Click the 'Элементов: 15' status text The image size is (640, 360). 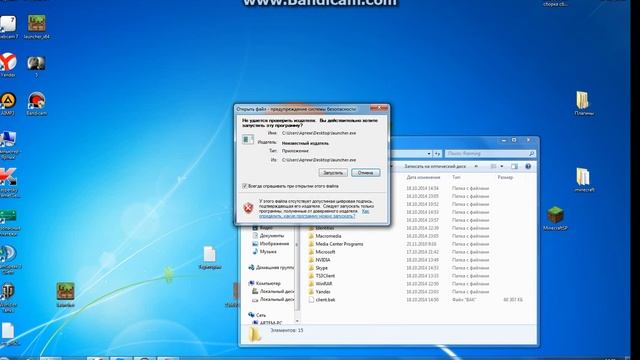pos(287,330)
